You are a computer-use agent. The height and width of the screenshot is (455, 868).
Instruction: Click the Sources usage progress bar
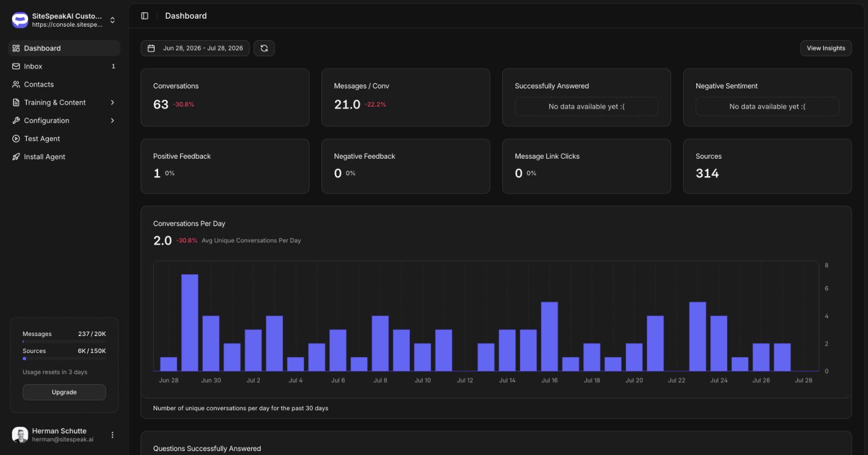click(64, 359)
